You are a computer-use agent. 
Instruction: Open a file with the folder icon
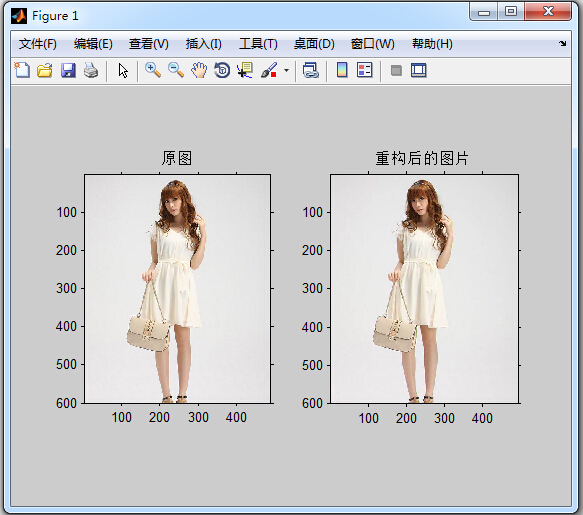point(45,70)
